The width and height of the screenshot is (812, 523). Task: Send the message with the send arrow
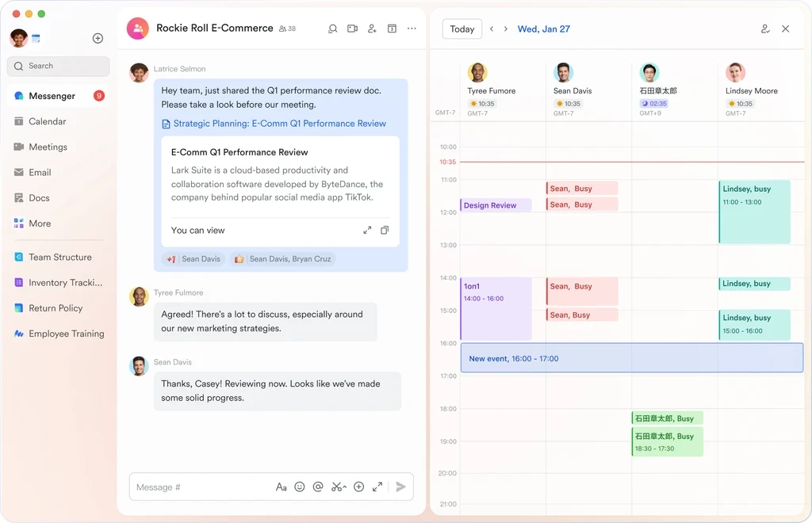(x=401, y=487)
